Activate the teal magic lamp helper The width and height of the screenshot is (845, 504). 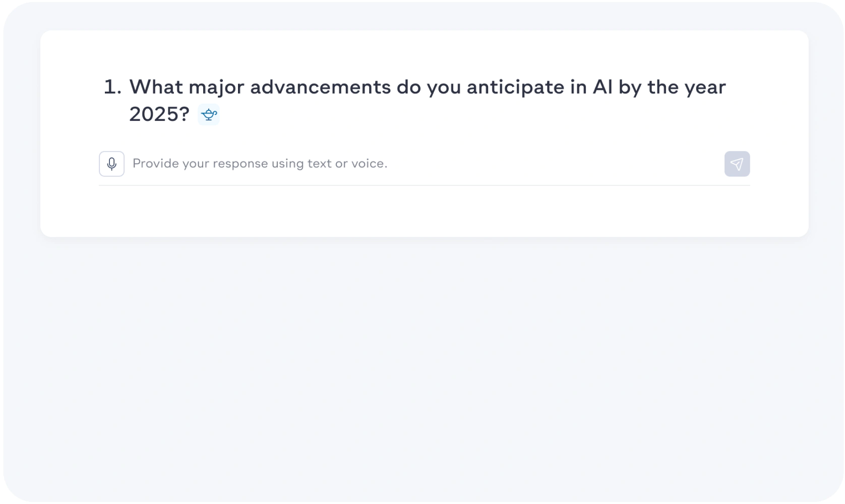pos(208,114)
